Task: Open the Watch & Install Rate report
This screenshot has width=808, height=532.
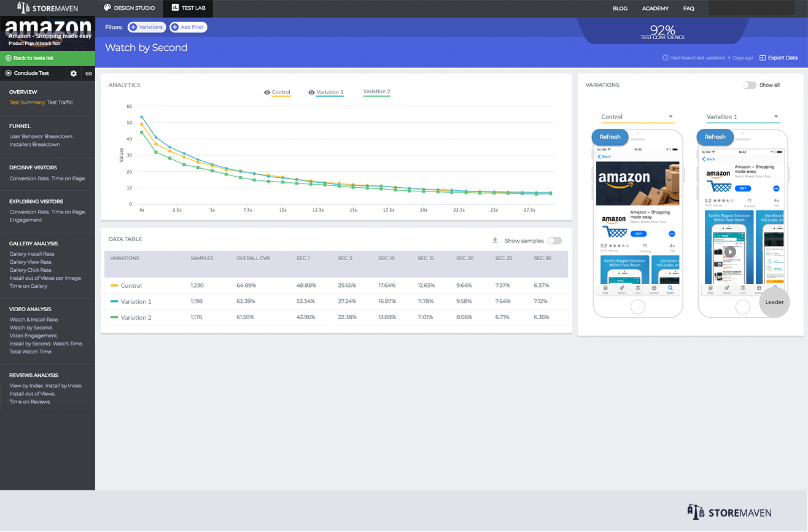Action: [x=34, y=320]
